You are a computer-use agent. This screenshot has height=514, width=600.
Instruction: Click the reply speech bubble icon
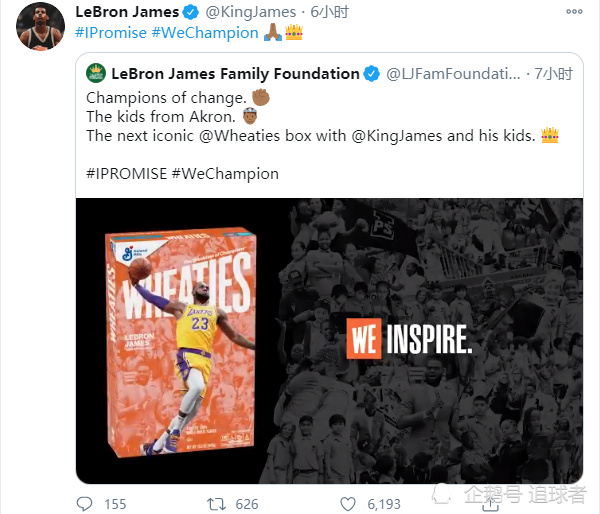pyautogui.click(x=86, y=503)
